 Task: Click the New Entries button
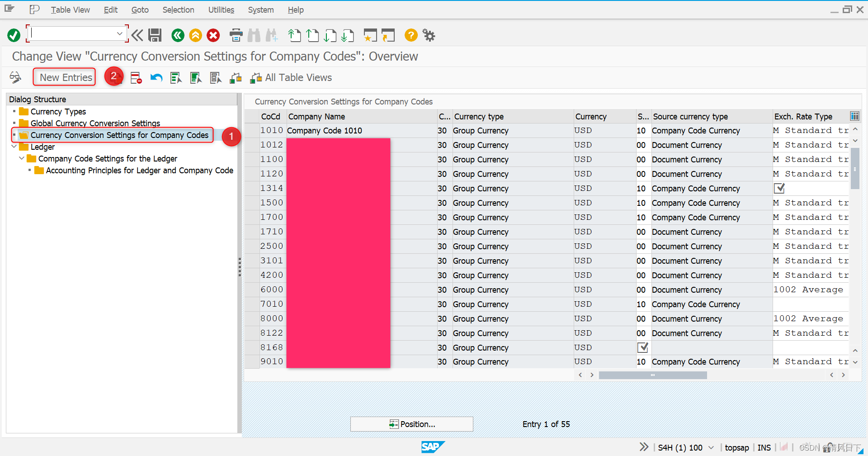click(65, 77)
